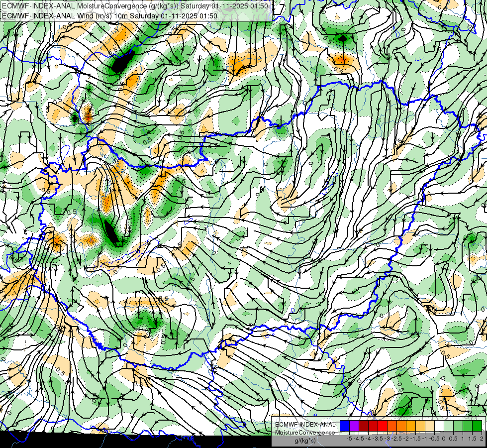
Task: Click the legend label 'ECMWF-INDEX-ANAL'
Action: click(305, 425)
